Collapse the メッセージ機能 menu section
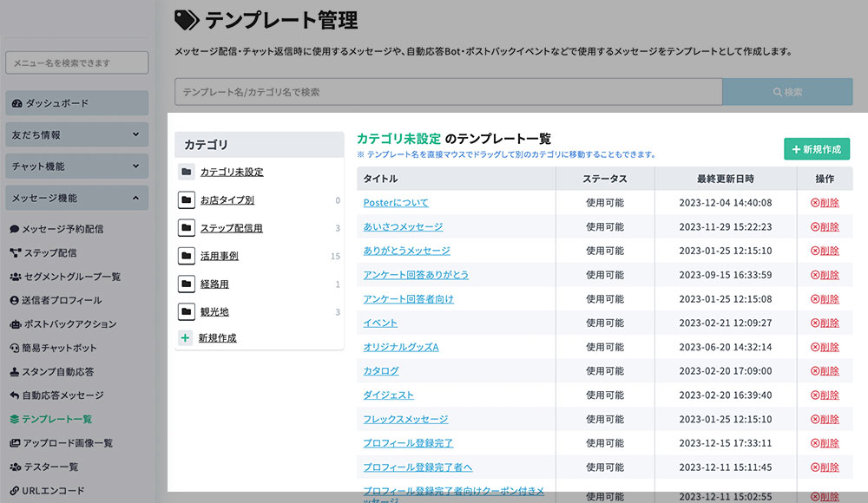This screenshot has width=868, height=503. click(77, 198)
